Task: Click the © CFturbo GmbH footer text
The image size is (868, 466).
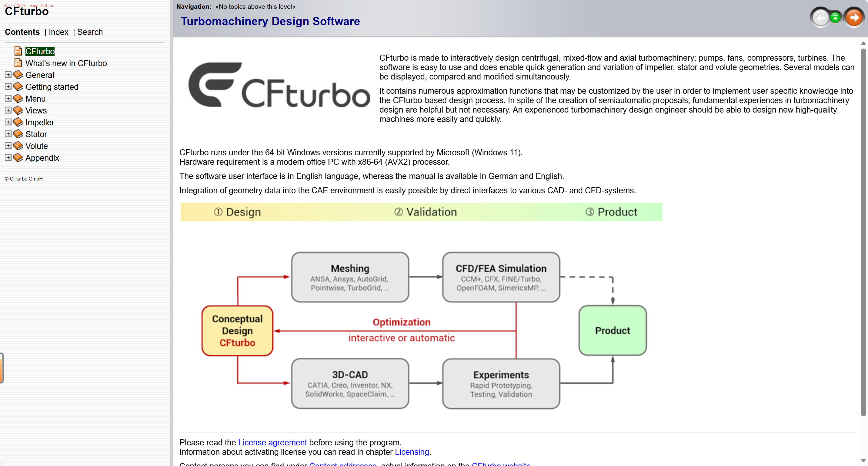Action: 24,179
